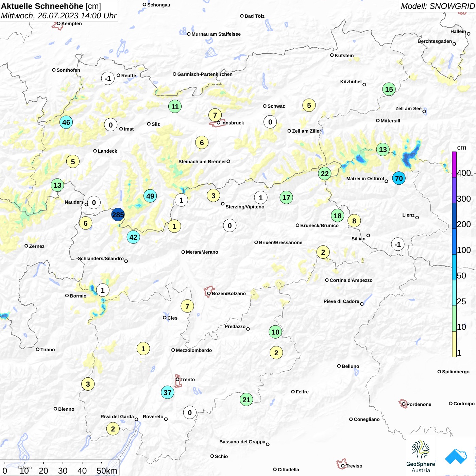This screenshot has height=476, width=476.
Task: Select the Kufstein city label
Action: pyautogui.click(x=344, y=55)
